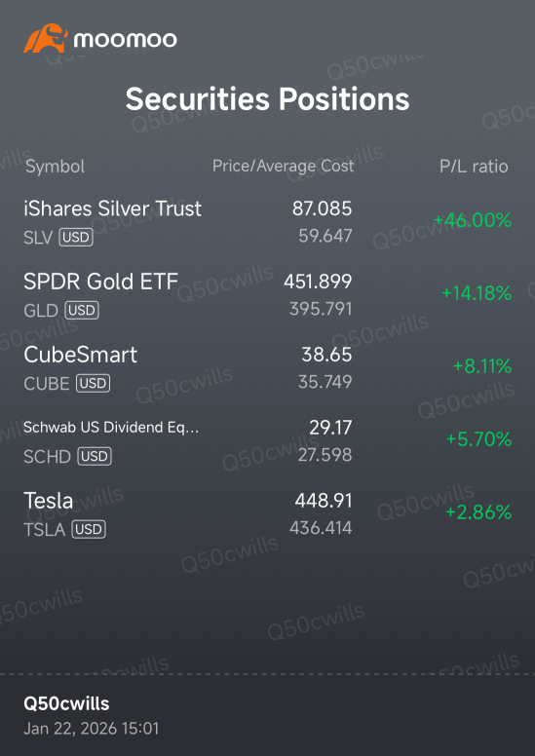Click the Symbol column header

click(x=55, y=167)
